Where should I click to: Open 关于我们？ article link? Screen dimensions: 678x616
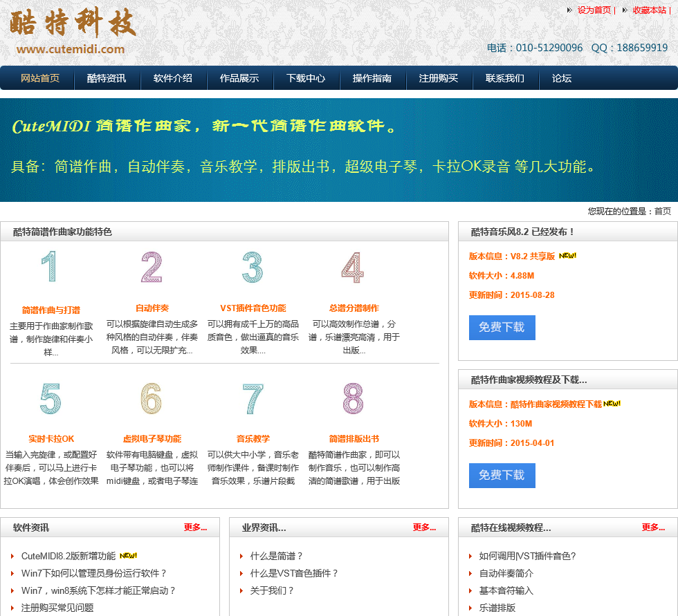pos(272,590)
